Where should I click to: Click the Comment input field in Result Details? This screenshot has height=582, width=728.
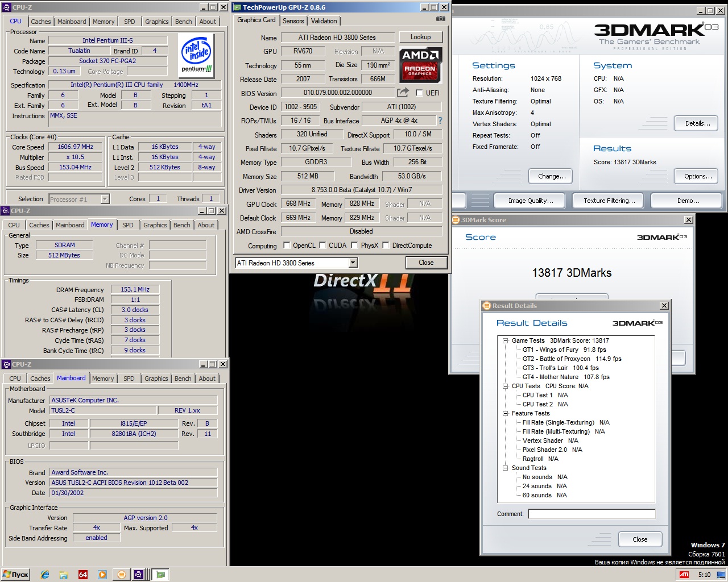[x=591, y=514]
